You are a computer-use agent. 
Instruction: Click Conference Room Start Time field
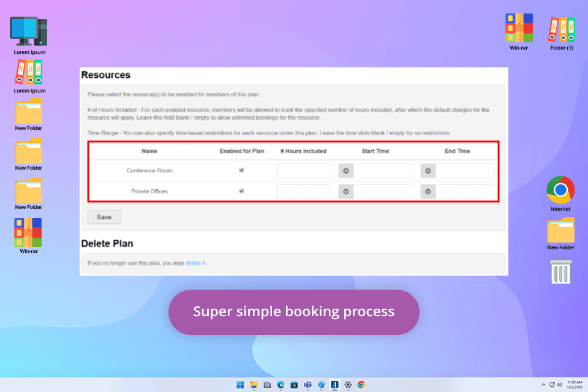(x=382, y=171)
